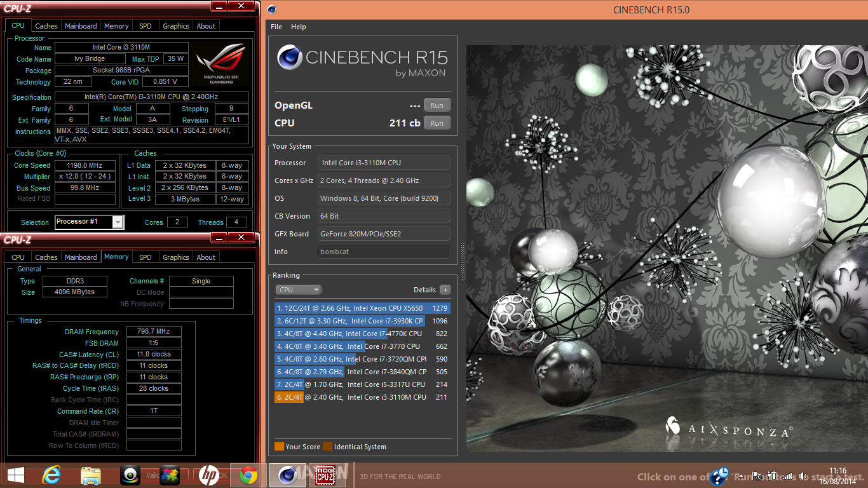Click the Your Score orange legend swatch
The image size is (868, 488).
click(279, 447)
